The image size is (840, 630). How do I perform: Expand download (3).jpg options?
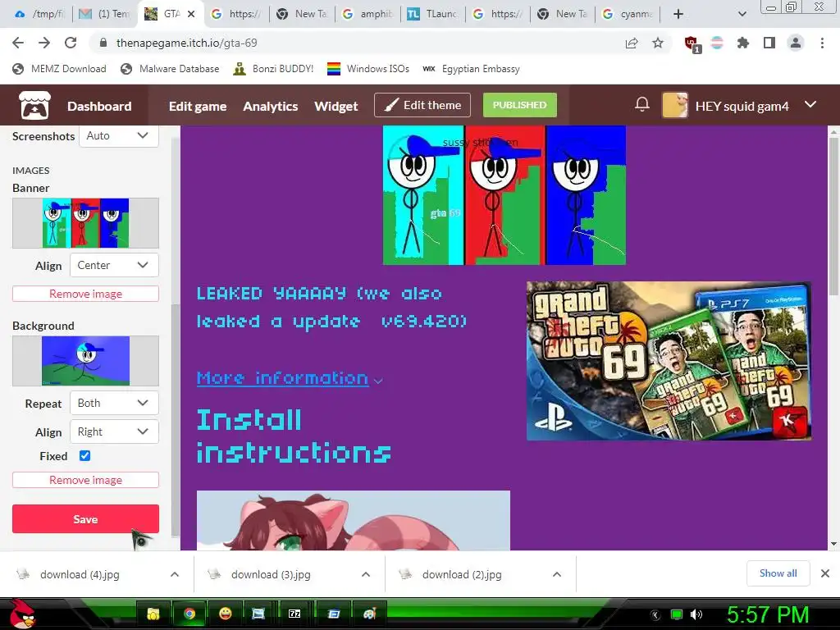(366, 574)
